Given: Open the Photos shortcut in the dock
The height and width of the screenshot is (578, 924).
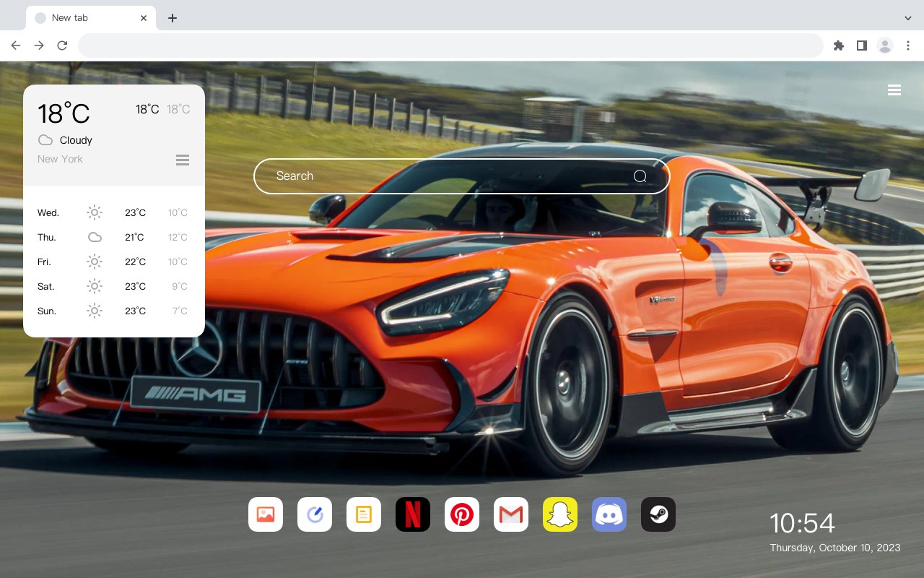Looking at the screenshot, I should pos(266,514).
